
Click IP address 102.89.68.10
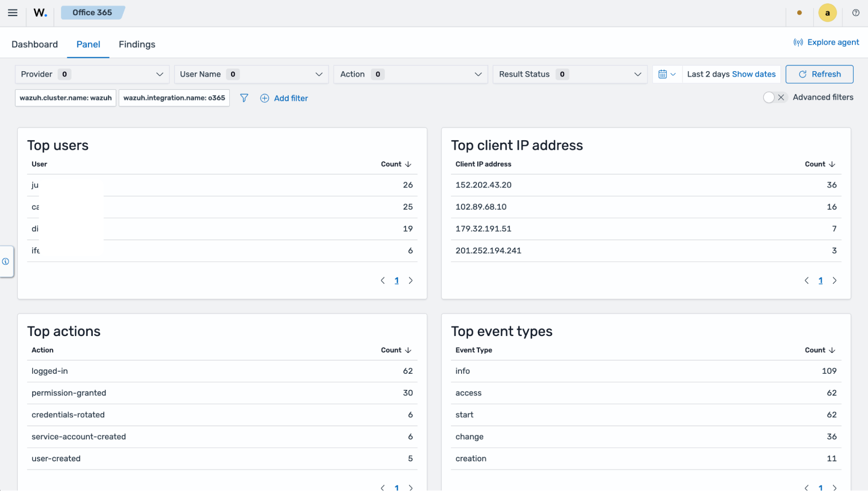[481, 207]
